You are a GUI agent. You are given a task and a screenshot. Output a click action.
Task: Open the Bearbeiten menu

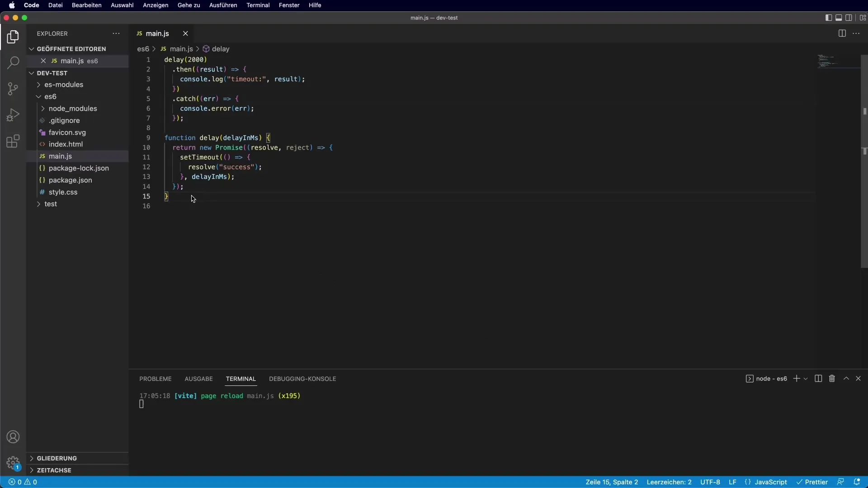coord(86,5)
